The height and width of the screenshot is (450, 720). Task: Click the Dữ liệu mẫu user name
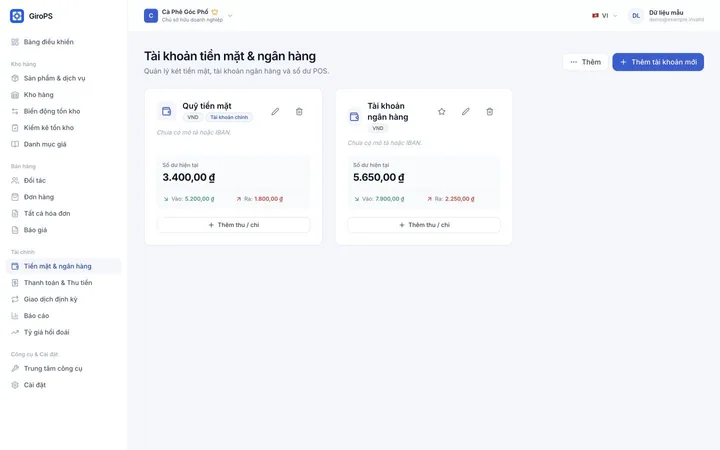666,12
